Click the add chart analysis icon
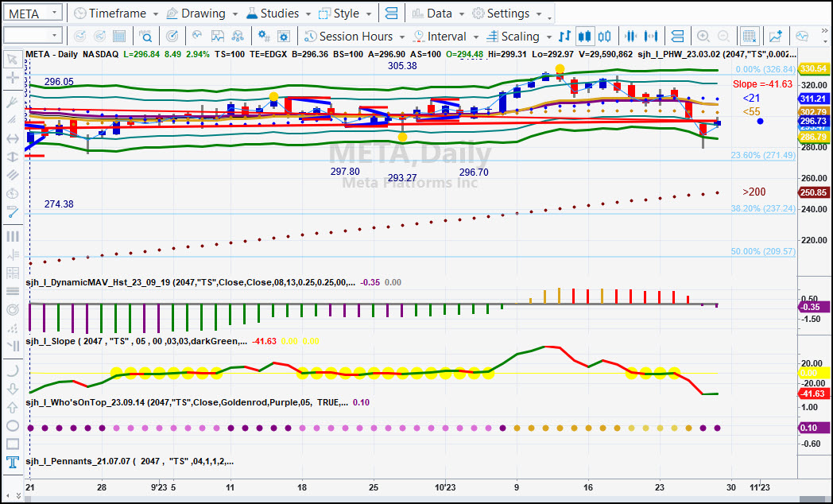833x504 pixels. [776, 36]
